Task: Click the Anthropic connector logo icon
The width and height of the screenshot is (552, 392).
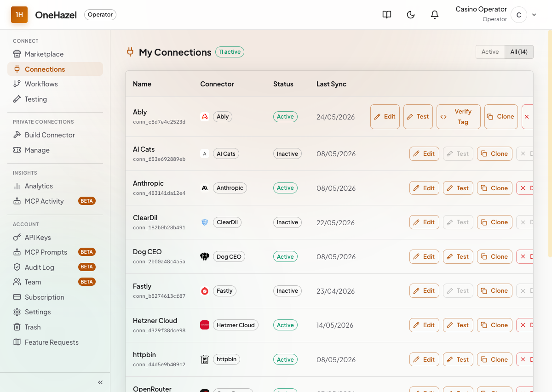Action: coord(205,188)
